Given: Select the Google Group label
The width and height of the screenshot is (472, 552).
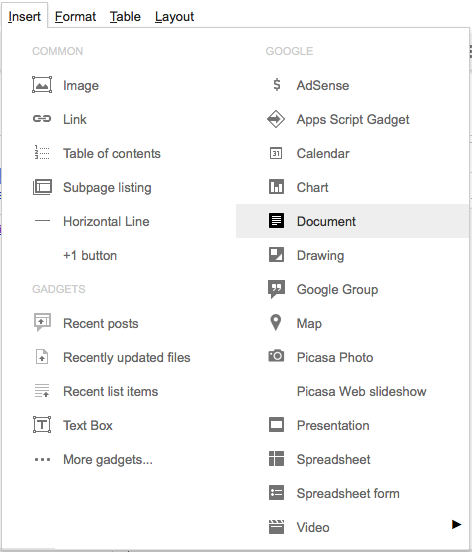Looking at the screenshot, I should coord(337,290).
